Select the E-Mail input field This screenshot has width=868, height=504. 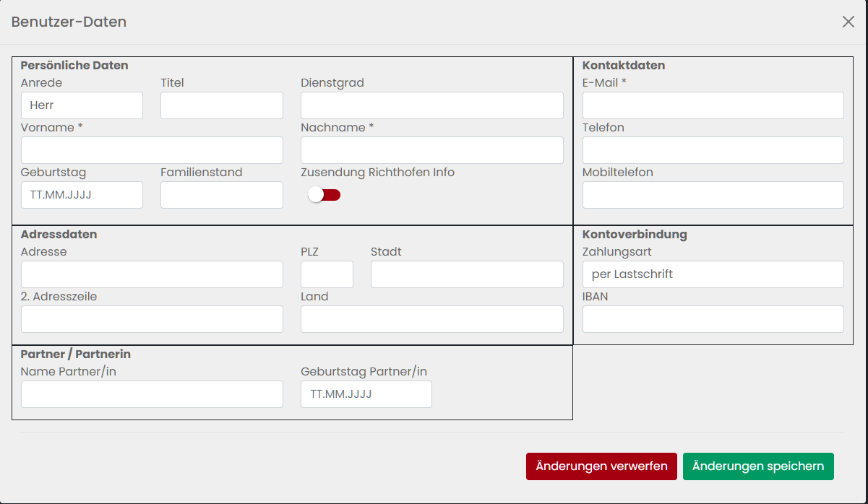[713, 105]
